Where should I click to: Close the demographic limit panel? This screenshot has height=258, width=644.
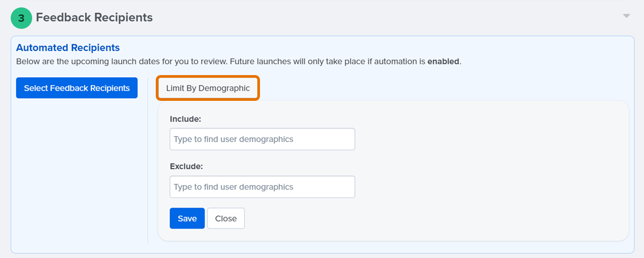click(226, 218)
